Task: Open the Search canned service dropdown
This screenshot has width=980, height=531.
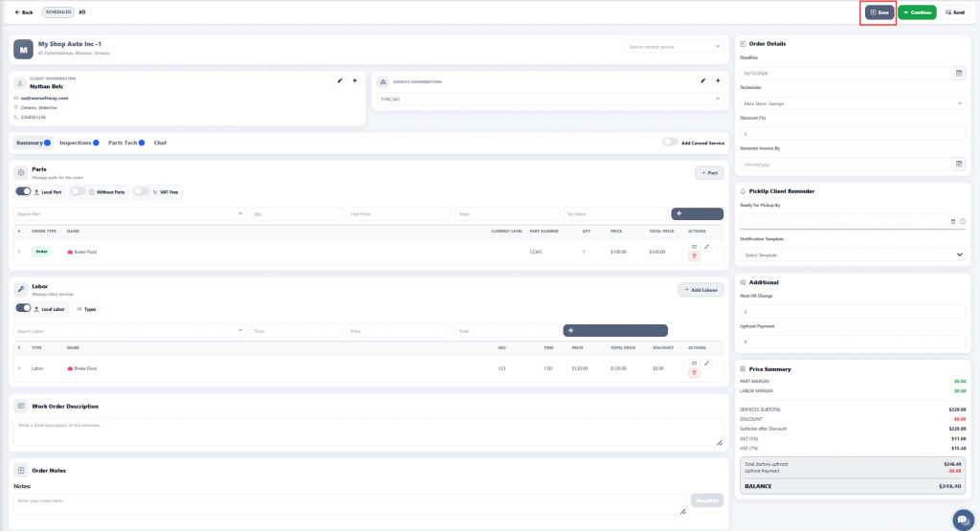Action: click(676, 45)
